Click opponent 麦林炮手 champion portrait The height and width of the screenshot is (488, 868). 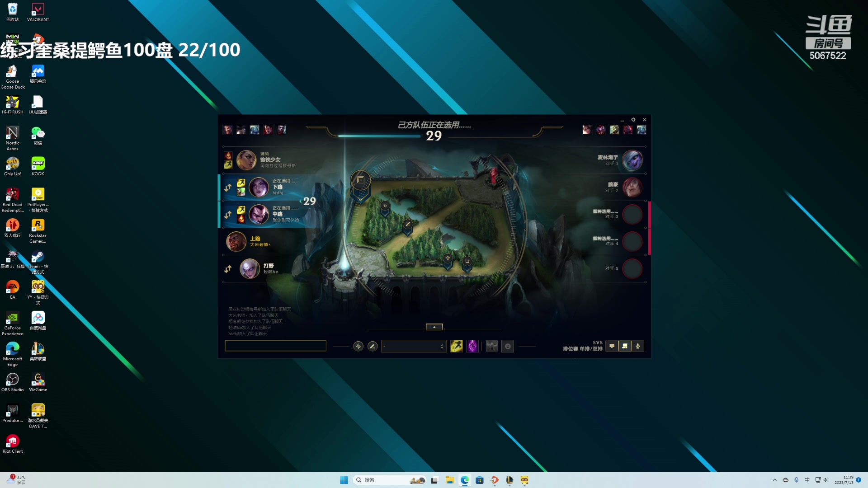coord(632,160)
